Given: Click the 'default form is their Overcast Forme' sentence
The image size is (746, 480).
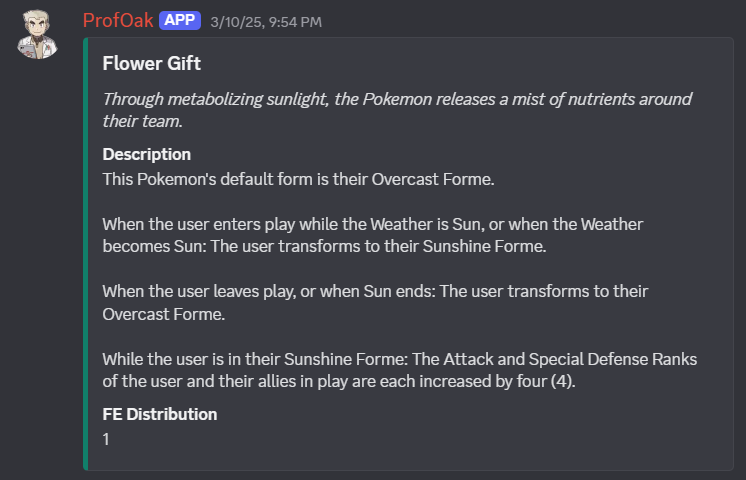Looking at the screenshot, I should point(298,179).
